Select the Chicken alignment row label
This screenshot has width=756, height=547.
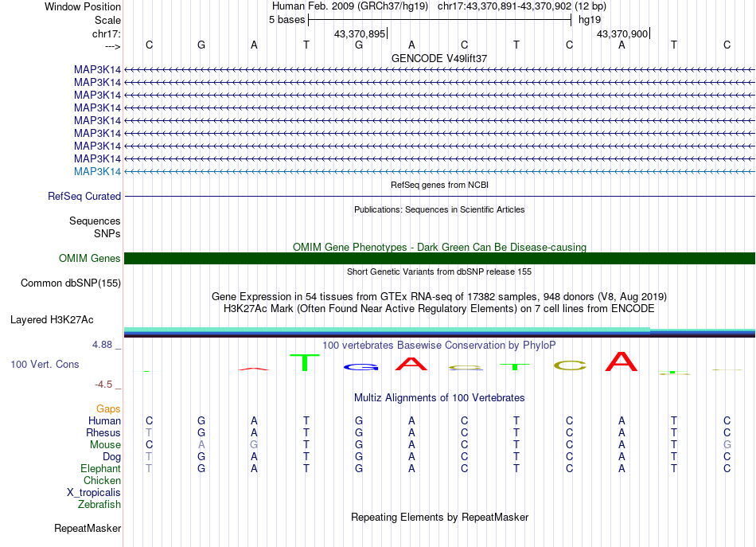[102, 481]
